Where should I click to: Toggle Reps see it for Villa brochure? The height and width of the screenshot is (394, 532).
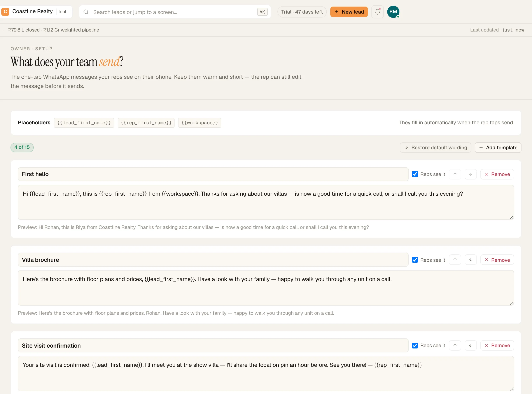(x=415, y=260)
